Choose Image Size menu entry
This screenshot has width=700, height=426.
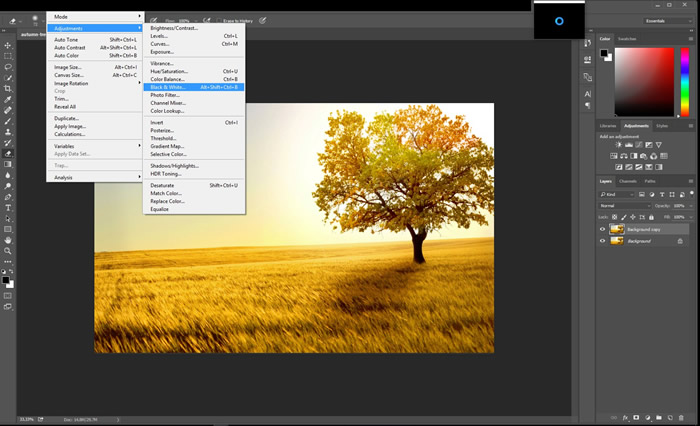tap(95, 67)
